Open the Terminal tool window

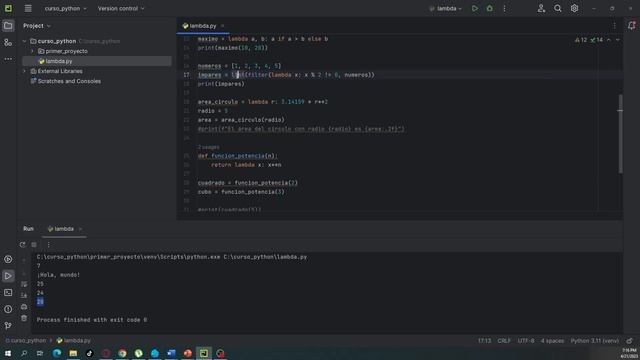coord(8,293)
